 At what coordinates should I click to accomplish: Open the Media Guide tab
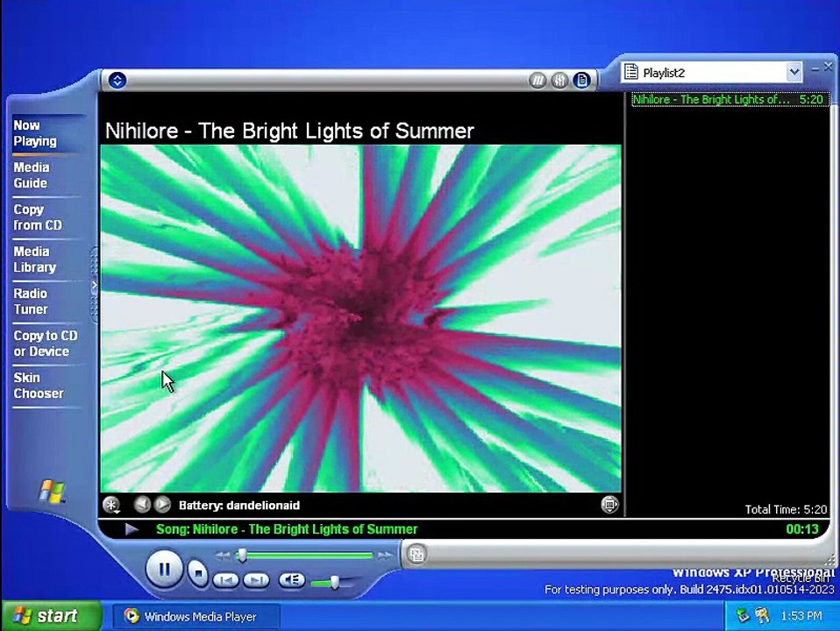31,175
